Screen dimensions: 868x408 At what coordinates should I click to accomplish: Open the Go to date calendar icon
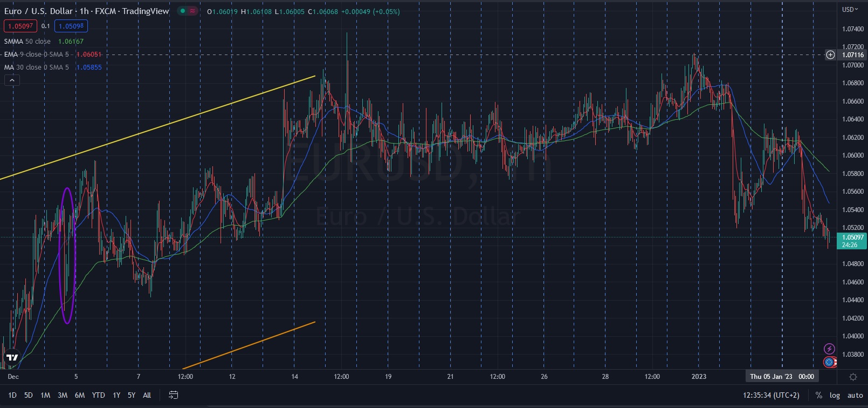pos(173,395)
